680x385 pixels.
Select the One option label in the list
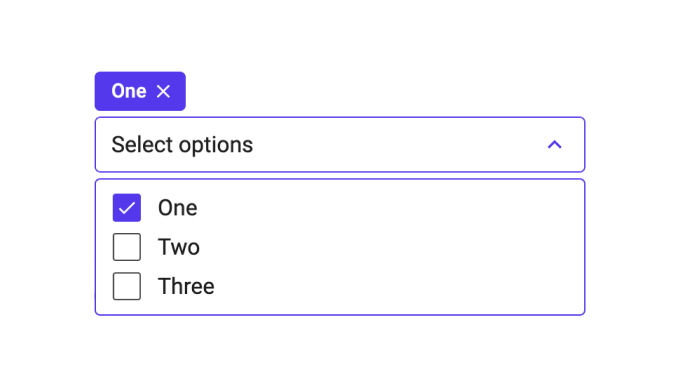177,208
